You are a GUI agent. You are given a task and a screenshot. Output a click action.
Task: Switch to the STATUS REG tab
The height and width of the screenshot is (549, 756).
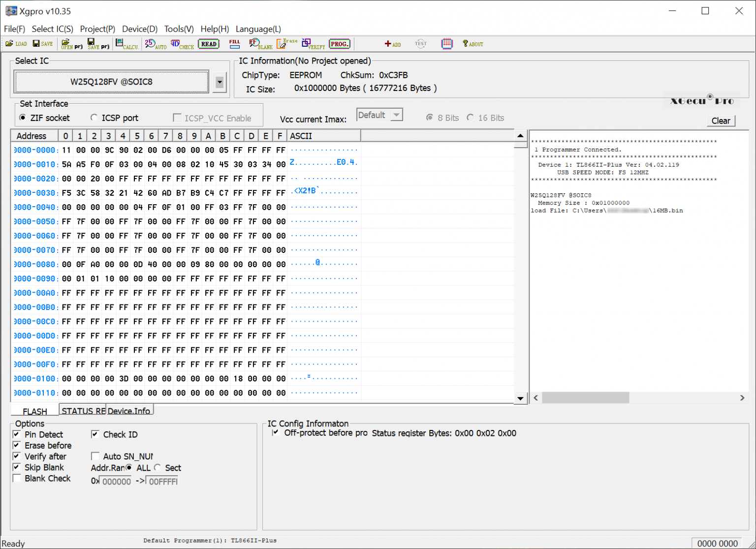pos(83,410)
